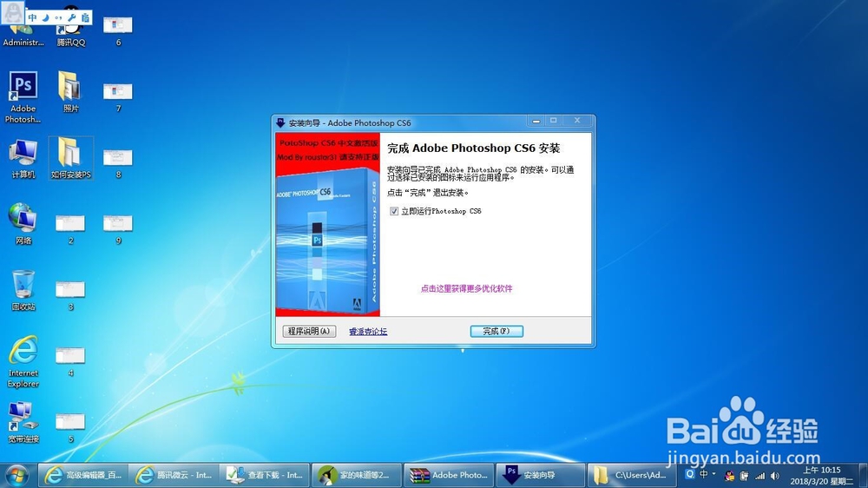Open the 回收站 recycle bin
Image resolution: width=868 pixels, height=488 pixels.
tap(23, 290)
